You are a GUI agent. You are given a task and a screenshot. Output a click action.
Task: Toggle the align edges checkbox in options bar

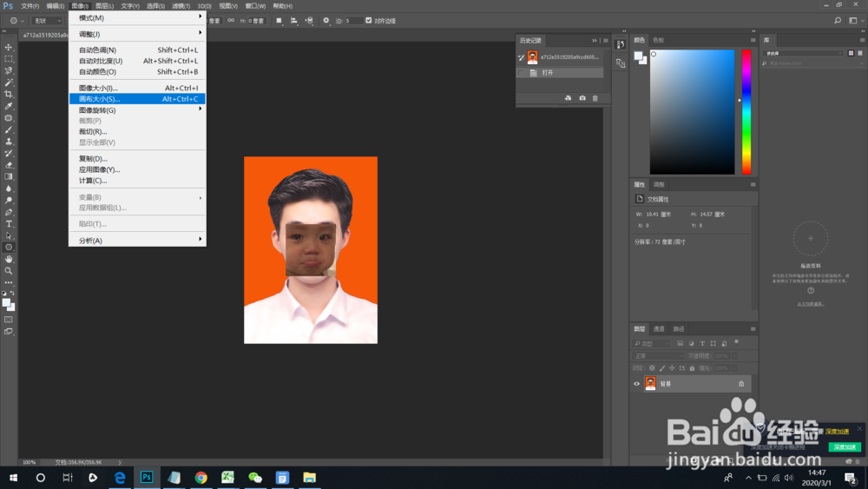369,20
